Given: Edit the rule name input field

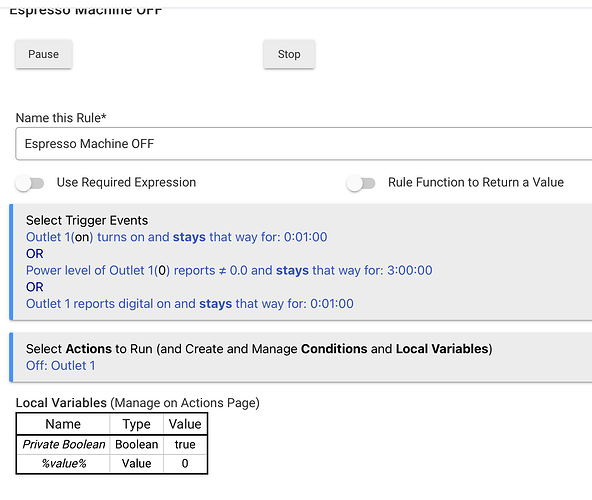Looking at the screenshot, I should click(304, 144).
